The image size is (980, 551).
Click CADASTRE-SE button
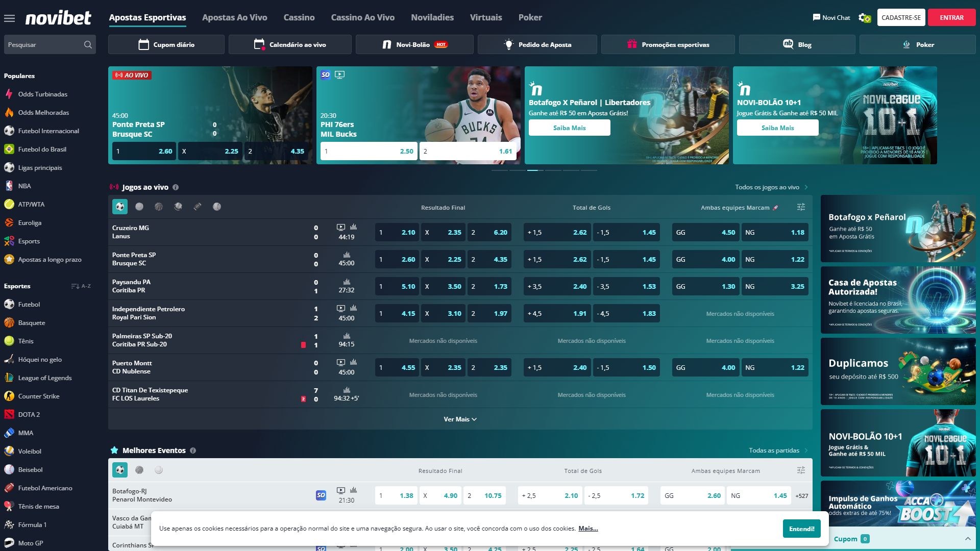901,17
